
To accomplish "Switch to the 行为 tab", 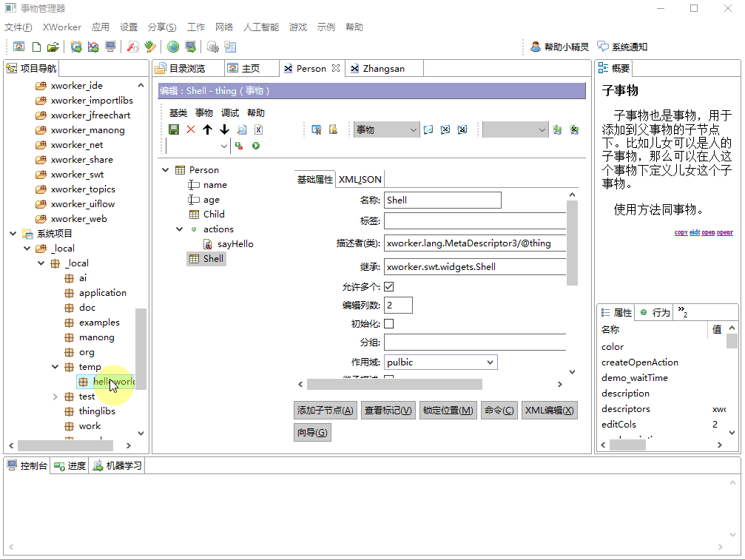I will (655, 312).
